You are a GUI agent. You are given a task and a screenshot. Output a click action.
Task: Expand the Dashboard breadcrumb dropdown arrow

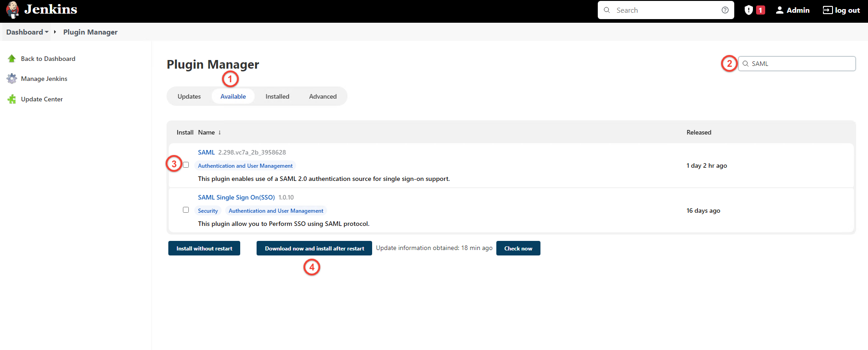46,32
